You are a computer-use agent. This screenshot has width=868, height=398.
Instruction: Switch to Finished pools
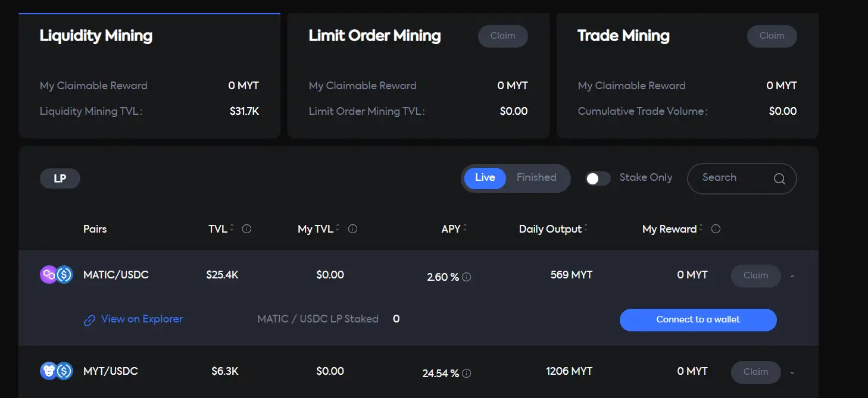(x=536, y=178)
